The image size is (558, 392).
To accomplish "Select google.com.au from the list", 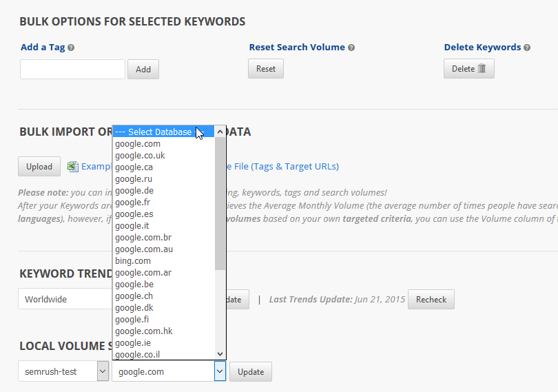I will (143, 249).
